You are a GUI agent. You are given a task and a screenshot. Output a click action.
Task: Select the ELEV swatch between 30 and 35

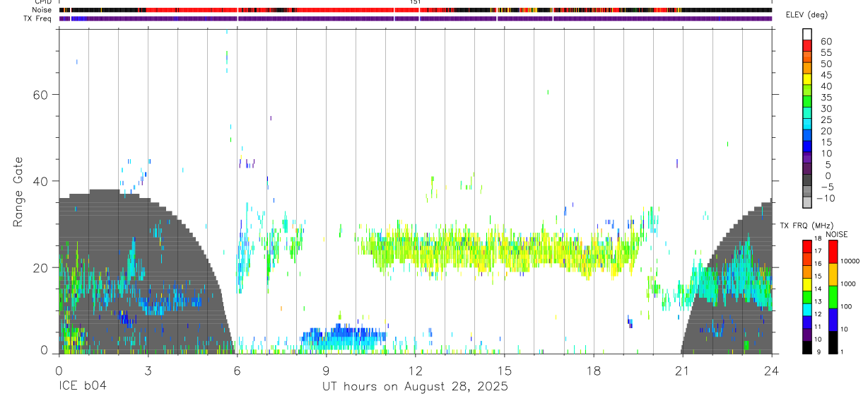pyautogui.click(x=807, y=102)
